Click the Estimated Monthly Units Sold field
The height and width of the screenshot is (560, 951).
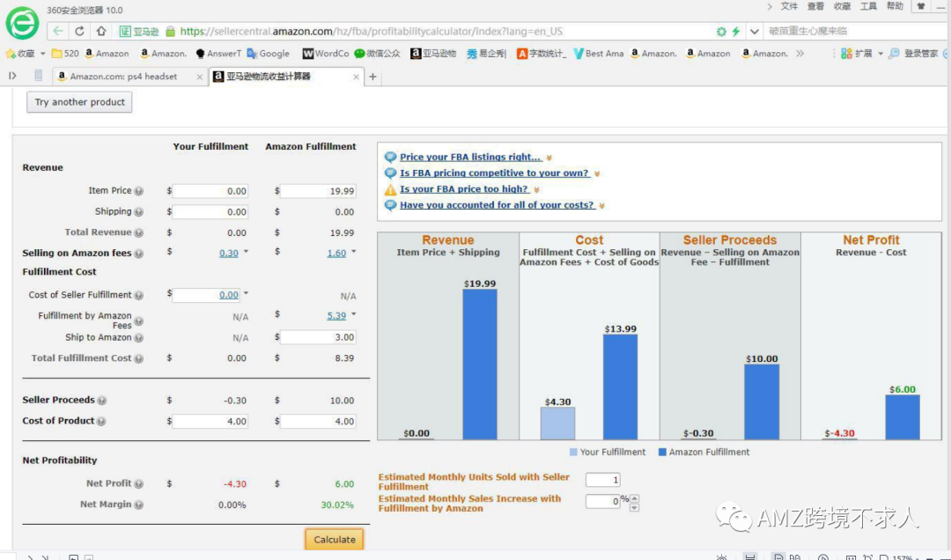(x=603, y=480)
